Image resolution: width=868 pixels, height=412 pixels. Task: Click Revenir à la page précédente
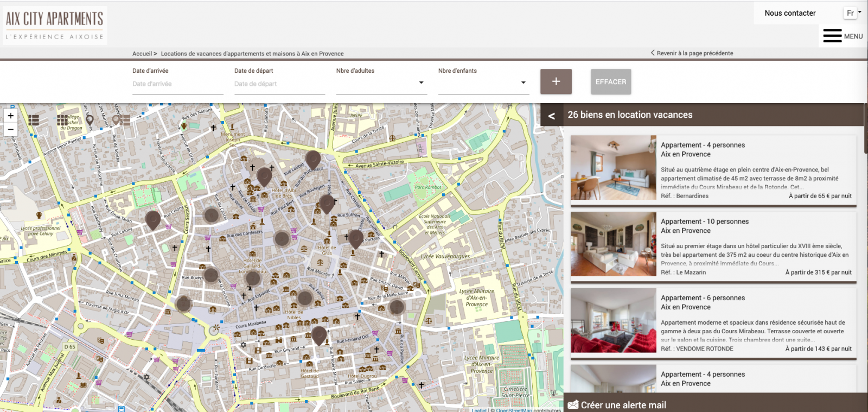click(x=692, y=53)
